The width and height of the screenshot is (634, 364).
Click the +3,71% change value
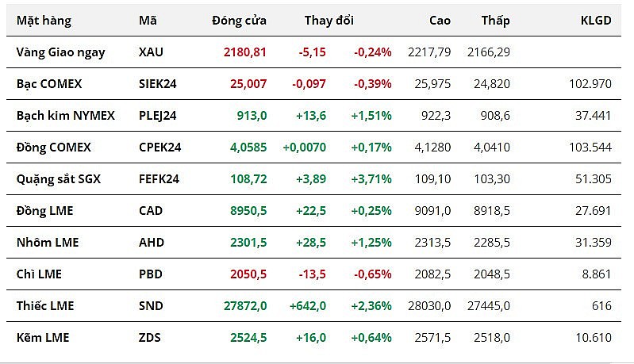tap(371, 178)
